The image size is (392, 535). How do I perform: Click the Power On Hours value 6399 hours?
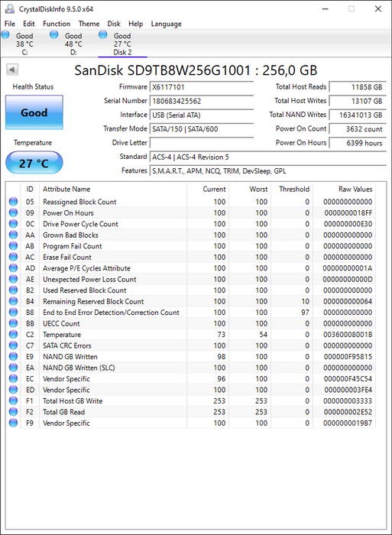[358, 143]
